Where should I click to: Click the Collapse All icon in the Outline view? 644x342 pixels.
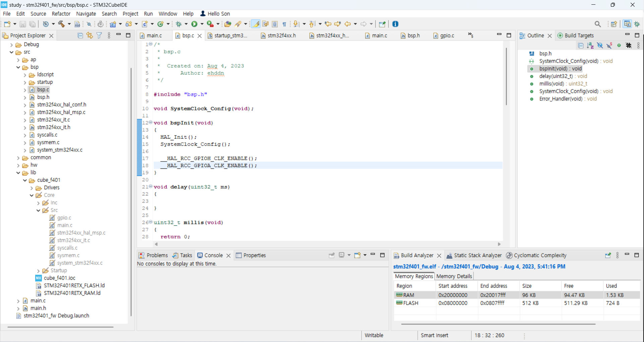pyautogui.click(x=581, y=46)
